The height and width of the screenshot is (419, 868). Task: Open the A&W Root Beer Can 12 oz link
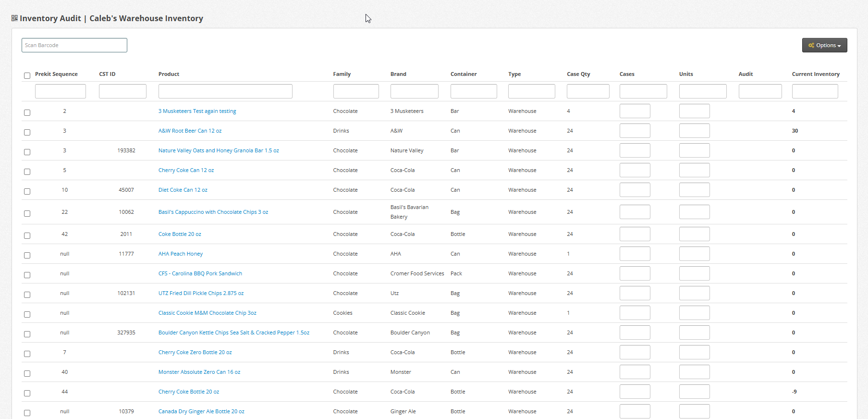click(190, 131)
